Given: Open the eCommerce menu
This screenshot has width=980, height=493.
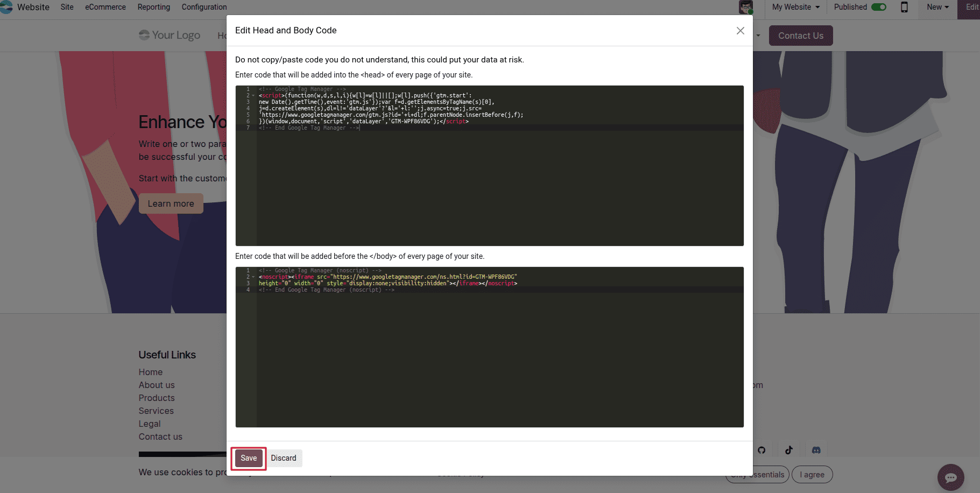Looking at the screenshot, I should pyautogui.click(x=105, y=7).
